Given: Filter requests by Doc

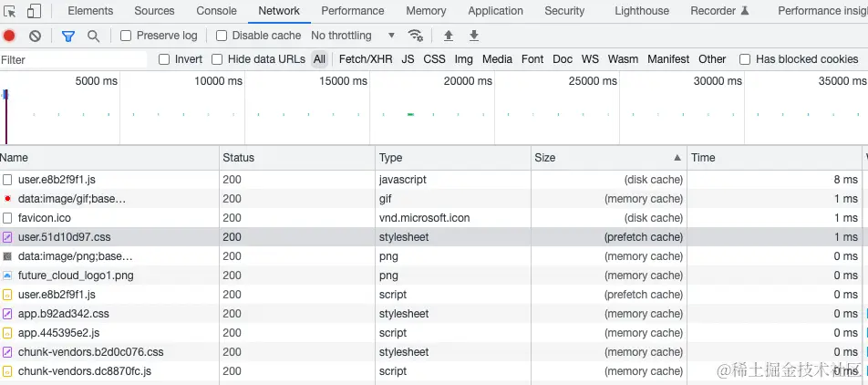Looking at the screenshot, I should (563, 59).
